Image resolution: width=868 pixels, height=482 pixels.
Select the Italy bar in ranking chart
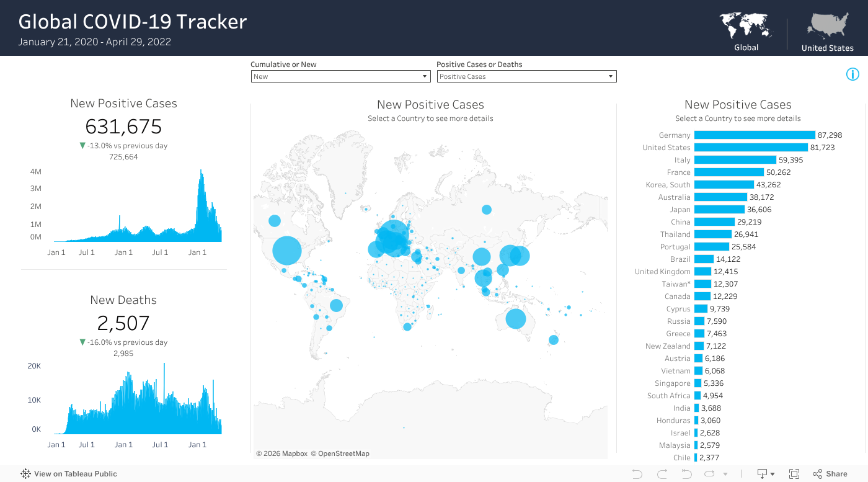pyautogui.click(x=735, y=160)
